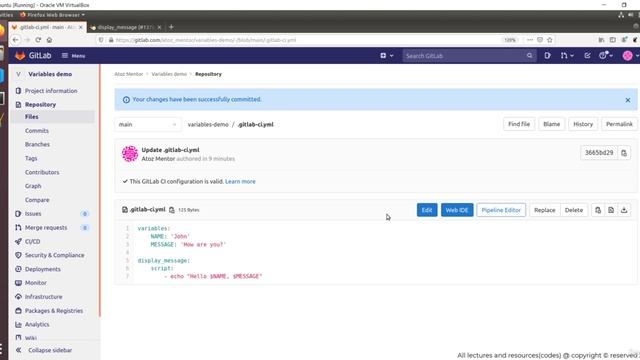Open Project information in sidebar
Image resolution: width=640 pixels, height=360 pixels.
pos(51,91)
